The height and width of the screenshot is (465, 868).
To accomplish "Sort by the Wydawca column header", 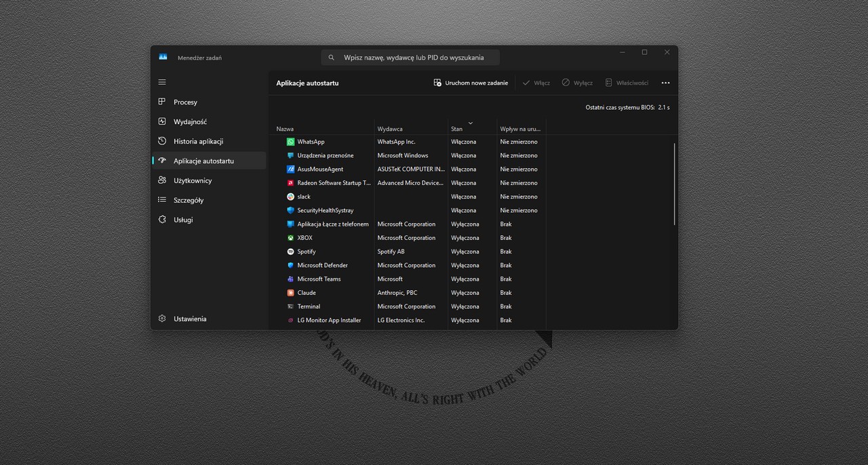I will (x=411, y=128).
